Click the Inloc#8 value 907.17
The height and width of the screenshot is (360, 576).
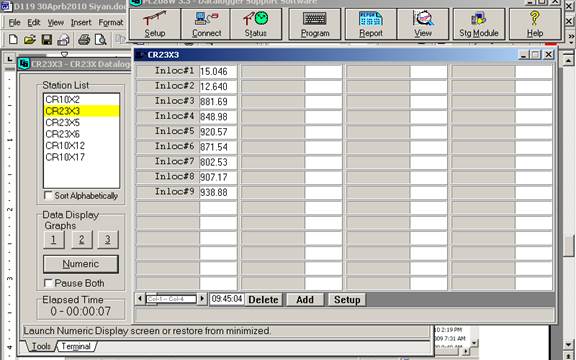point(218,177)
